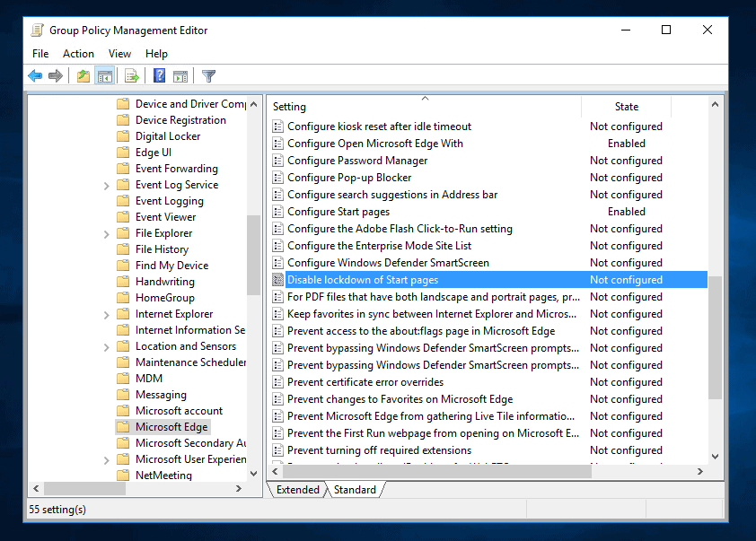This screenshot has width=756, height=541.
Task: Sort by the Setting column header
Action: (x=425, y=107)
